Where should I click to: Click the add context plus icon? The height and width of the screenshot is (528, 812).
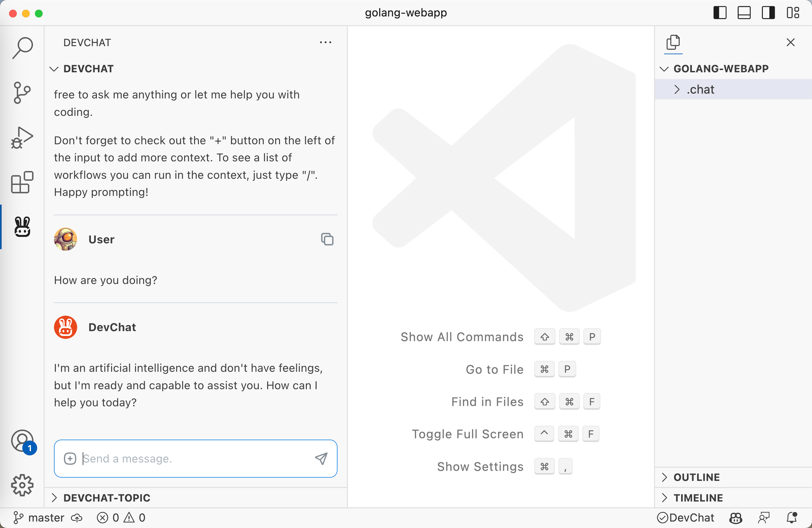tap(70, 459)
